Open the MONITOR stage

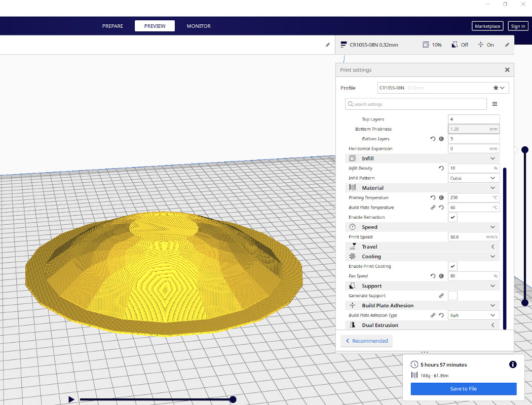pyautogui.click(x=199, y=26)
